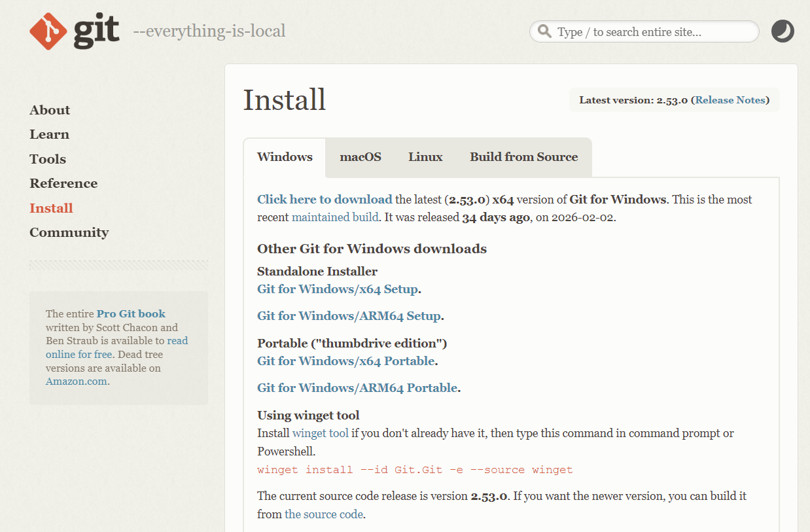Screen dimensions: 810x532
Task: Click Latest version 2.53.0 label
Action: pos(675,100)
